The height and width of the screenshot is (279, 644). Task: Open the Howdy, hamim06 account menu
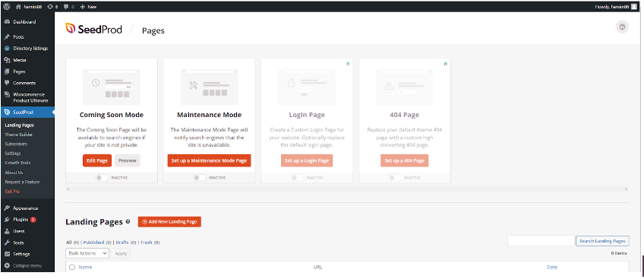[x=616, y=7]
